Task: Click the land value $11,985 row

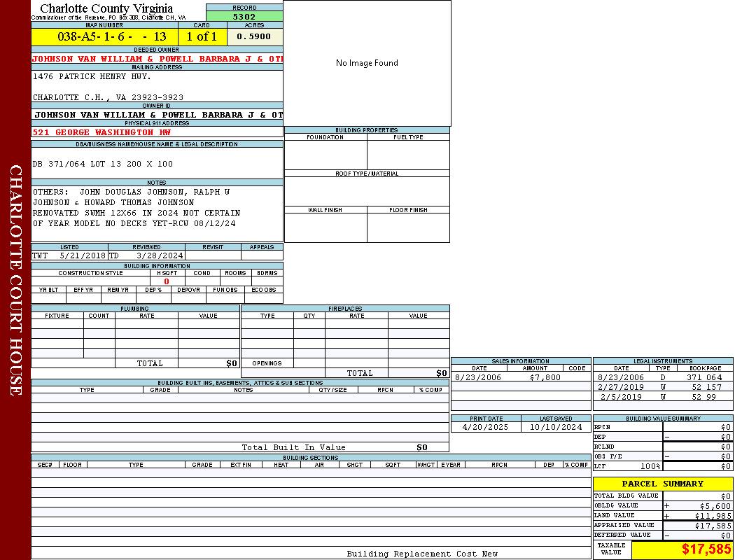Action: coord(662,515)
